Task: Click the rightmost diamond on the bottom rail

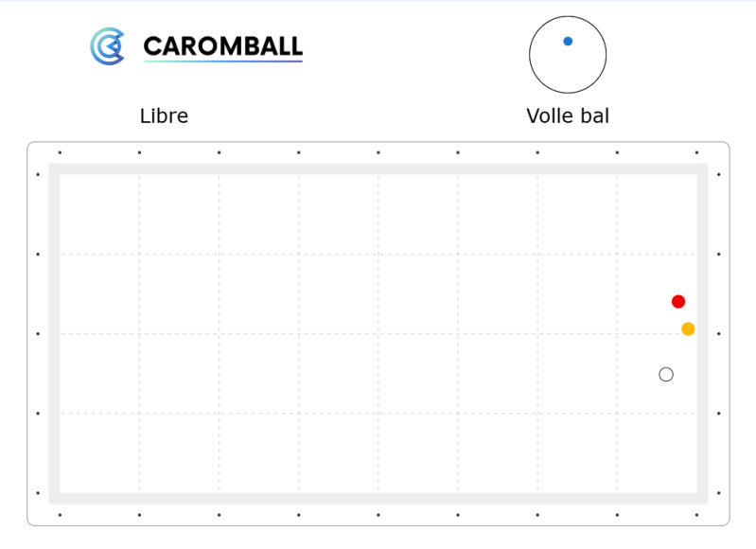Action: 697,515
